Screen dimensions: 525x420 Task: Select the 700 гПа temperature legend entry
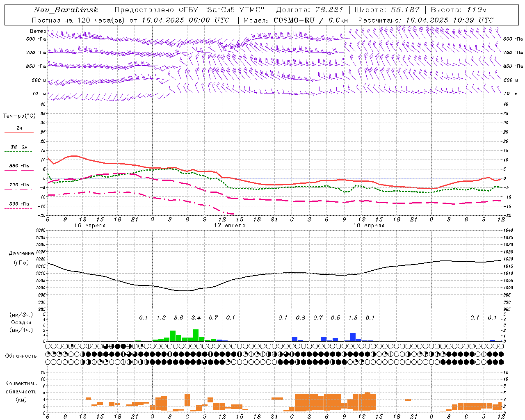point(19,185)
